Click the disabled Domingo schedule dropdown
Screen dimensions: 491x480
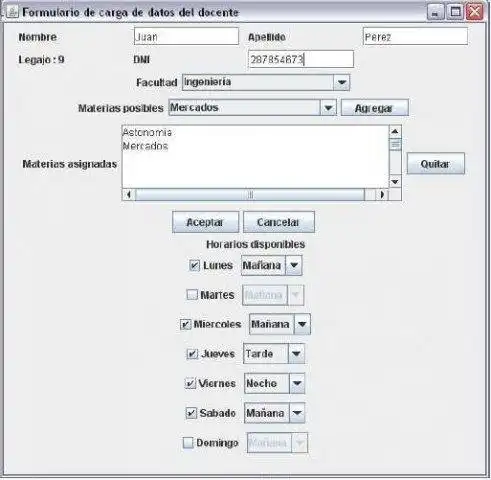coord(277,443)
